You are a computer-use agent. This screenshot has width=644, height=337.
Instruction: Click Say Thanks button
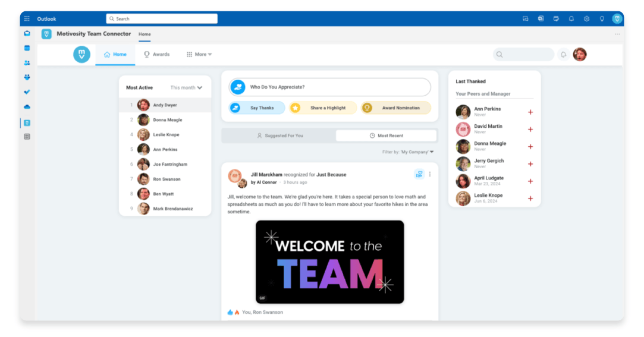pos(257,108)
